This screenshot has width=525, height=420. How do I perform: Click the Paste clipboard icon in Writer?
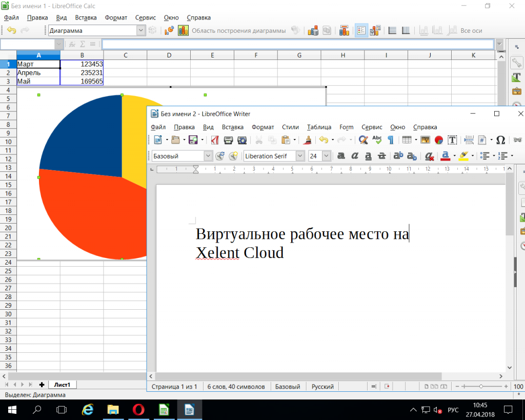click(x=286, y=140)
